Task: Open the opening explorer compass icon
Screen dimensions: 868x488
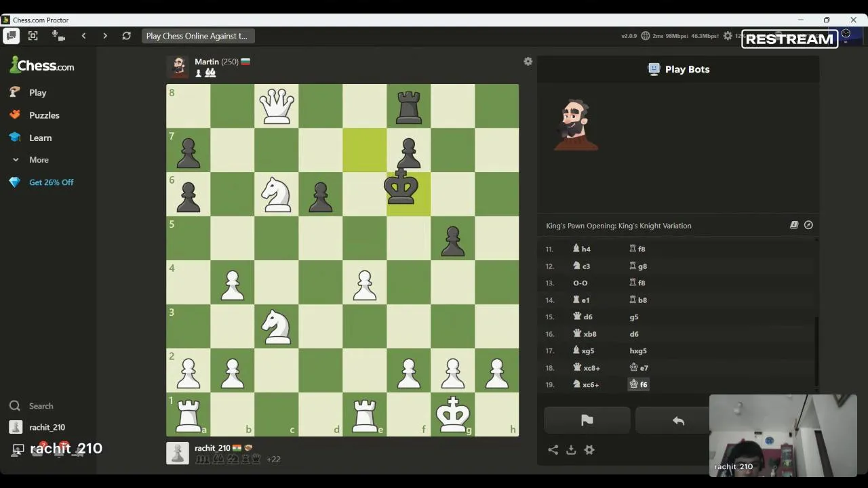Action: click(808, 225)
